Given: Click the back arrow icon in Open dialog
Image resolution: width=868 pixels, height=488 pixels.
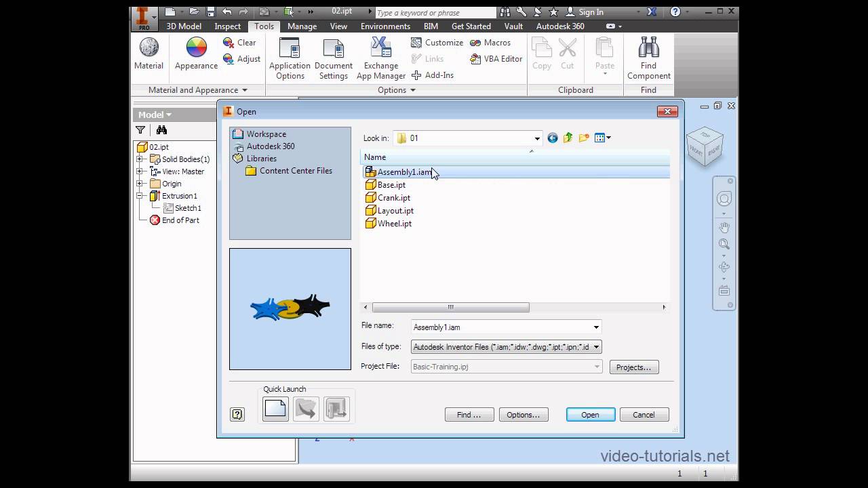Looking at the screenshot, I should point(553,138).
